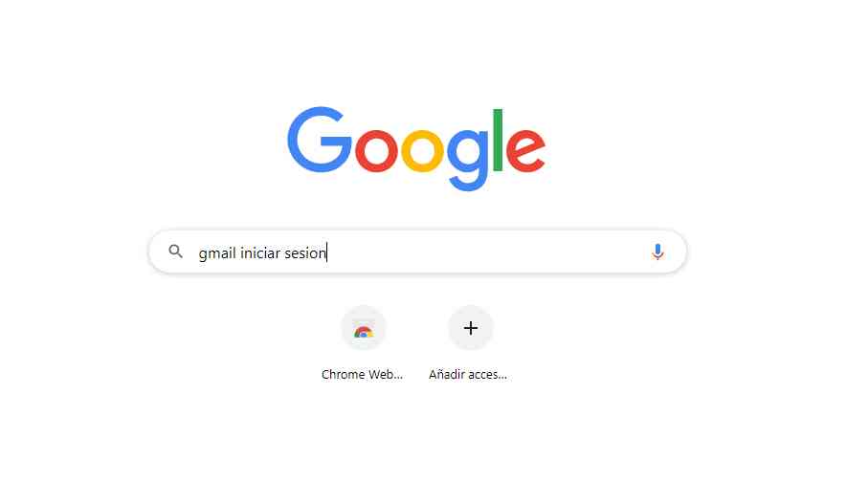Place cursor on the word "gmail"
Image resolution: width=846 pixels, height=504 pixels.
(217, 253)
